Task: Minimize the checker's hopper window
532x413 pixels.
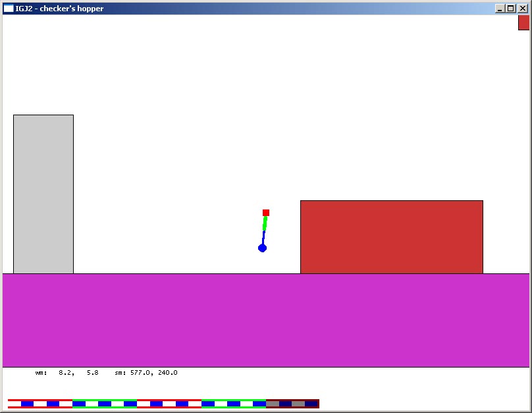Action: 500,9
